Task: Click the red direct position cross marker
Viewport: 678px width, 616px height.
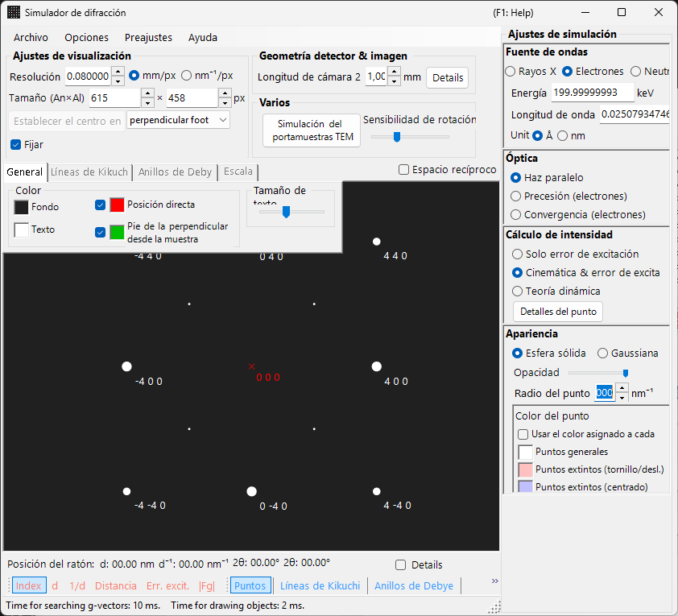Action: click(x=252, y=366)
